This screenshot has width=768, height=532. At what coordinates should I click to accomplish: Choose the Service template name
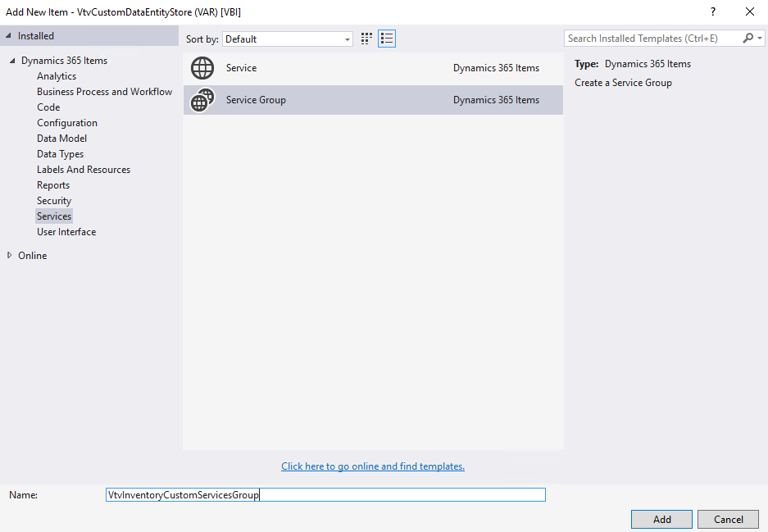(x=241, y=68)
